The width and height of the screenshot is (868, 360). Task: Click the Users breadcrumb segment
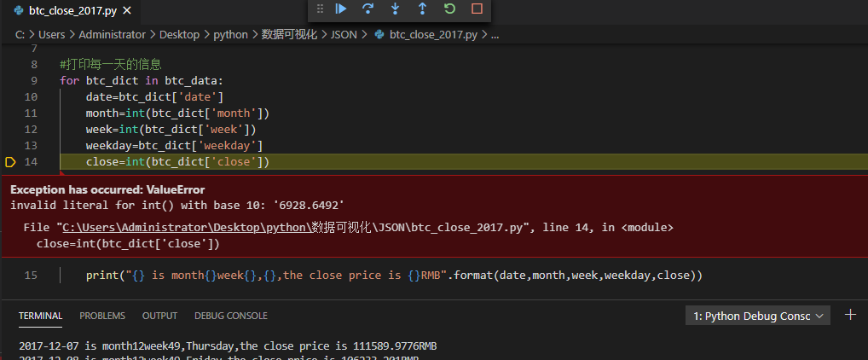pos(51,34)
